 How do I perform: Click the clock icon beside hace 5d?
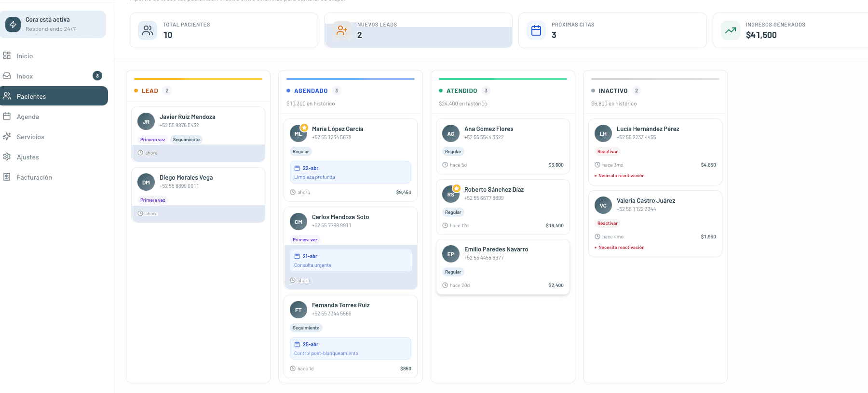tap(445, 165)
